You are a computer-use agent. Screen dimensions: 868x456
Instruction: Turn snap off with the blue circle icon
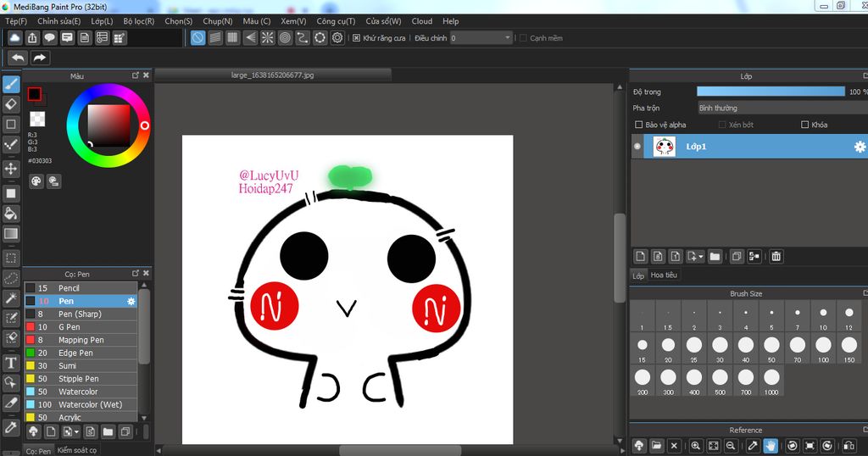point(198,37)
